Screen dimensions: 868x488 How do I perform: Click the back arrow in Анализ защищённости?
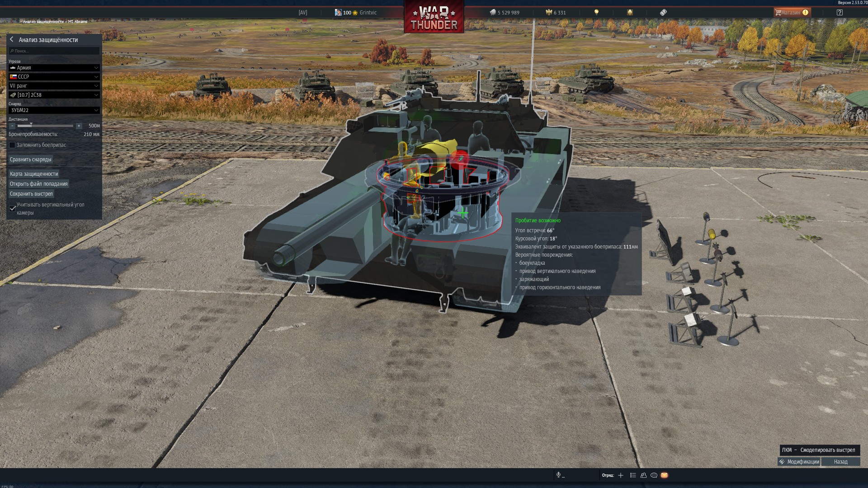tap(12, 40)
